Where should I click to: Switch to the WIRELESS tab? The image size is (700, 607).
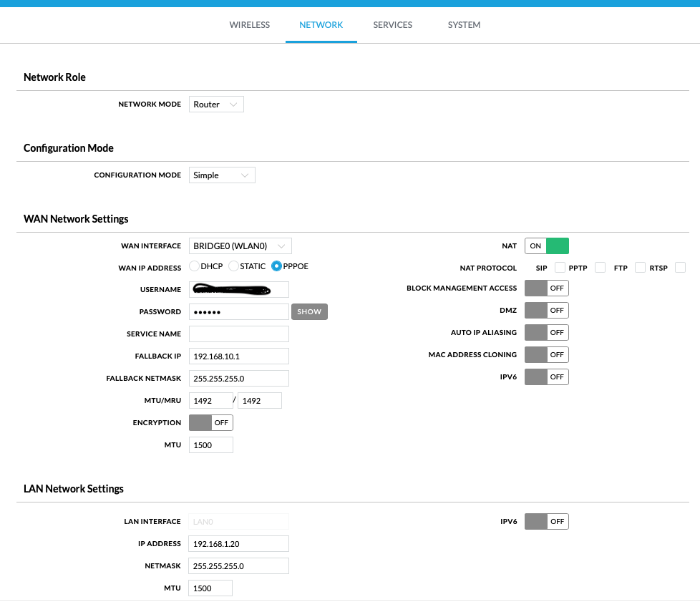click(249, 24)
